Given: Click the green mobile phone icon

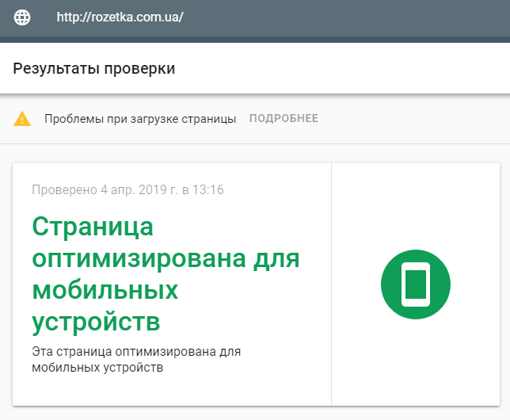Looking at the screenshot, I should coord(416,284).
